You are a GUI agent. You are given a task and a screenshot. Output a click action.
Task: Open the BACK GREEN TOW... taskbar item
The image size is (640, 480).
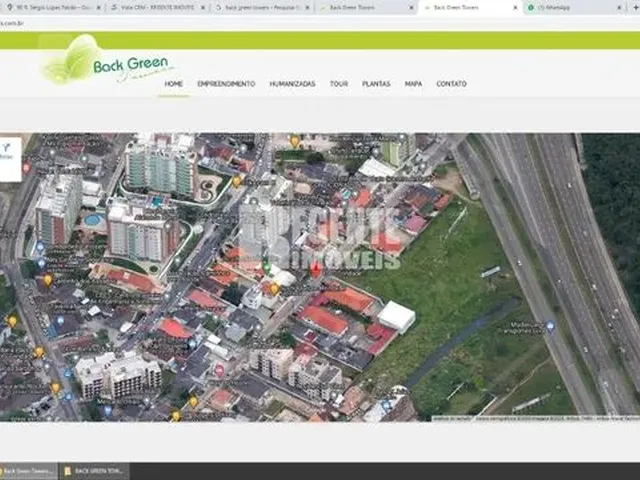pyautogui.click(x=95, y=471)
